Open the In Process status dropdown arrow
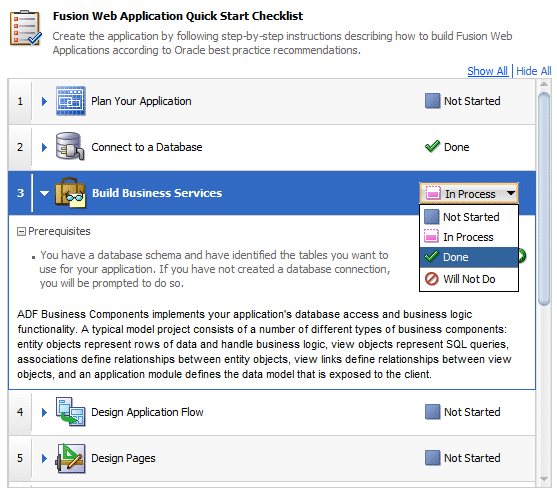Viewport: 557px width, 495px height. [x=510, y=193]
